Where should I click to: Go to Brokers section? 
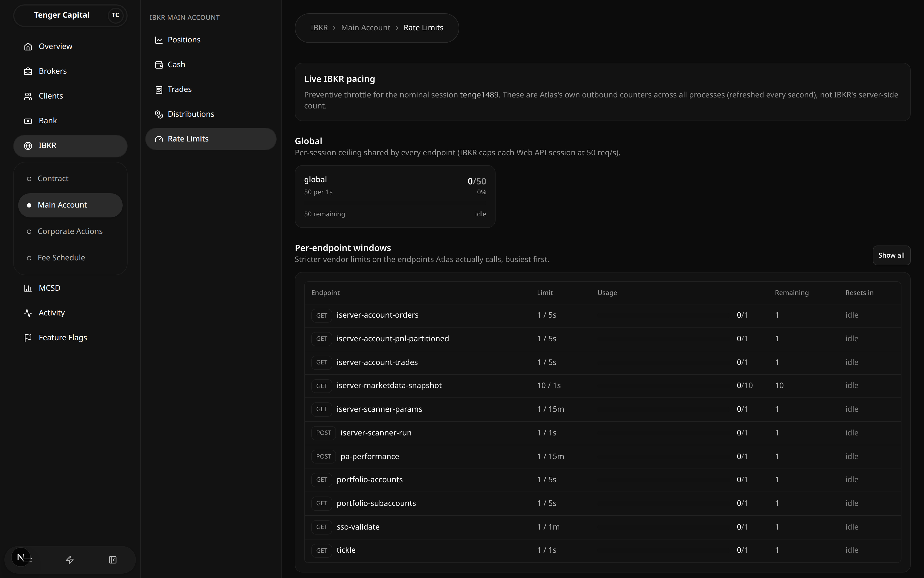[x=70, y=71]
